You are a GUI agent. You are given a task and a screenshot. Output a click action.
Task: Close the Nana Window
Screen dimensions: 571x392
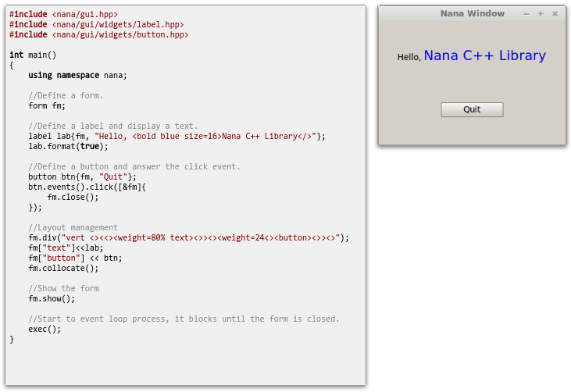(555, 14)
